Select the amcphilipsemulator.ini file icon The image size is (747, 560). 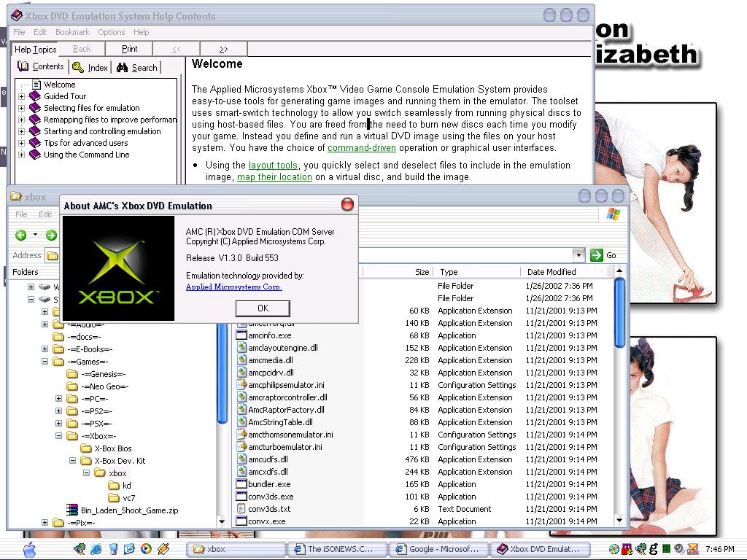[x=241, y=385]
